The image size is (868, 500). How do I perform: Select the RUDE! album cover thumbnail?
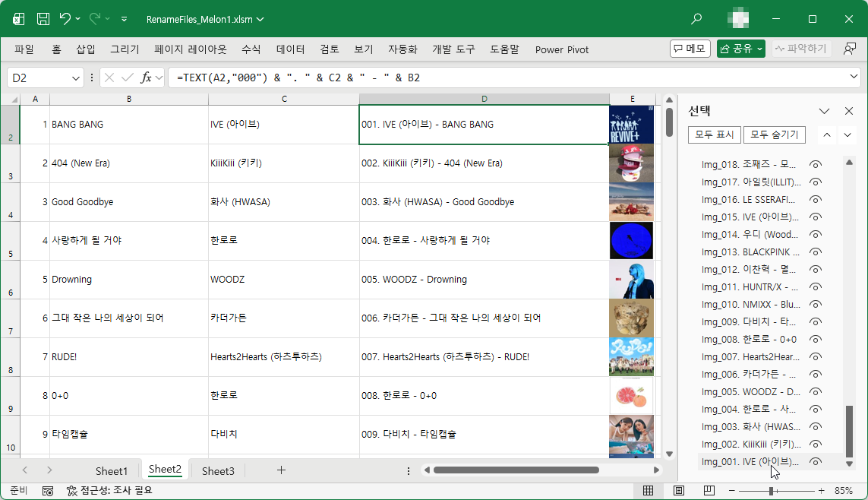click(631, 357)
